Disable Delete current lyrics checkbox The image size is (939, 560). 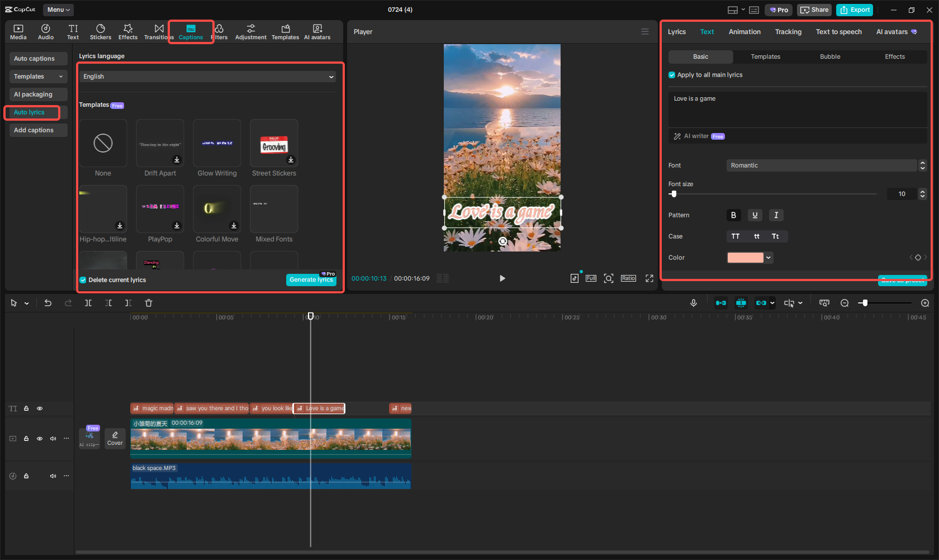tap(83, 279)
